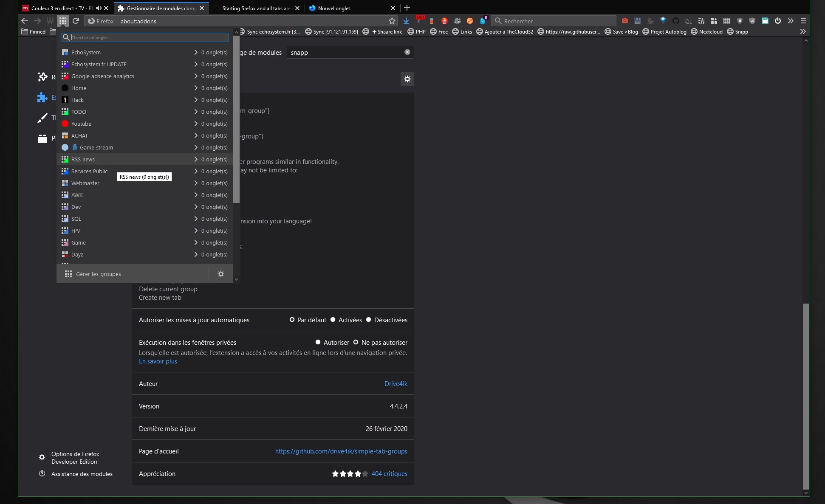825x504 pixels.
Task: Click the GitHub octocat extension icon
Action: point(676,21)
